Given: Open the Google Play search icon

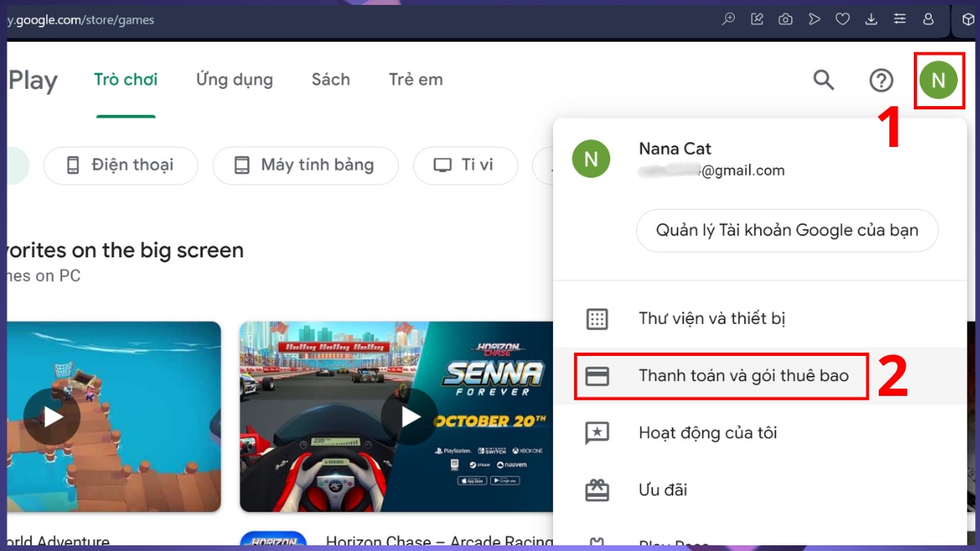Looking at the screenshot, I should [824, 80].
